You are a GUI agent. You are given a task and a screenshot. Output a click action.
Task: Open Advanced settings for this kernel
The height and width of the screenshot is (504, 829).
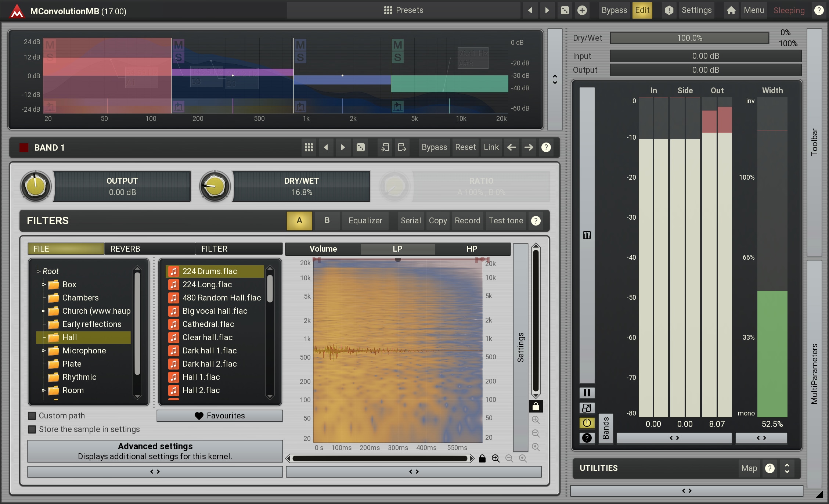click(155, 451)
